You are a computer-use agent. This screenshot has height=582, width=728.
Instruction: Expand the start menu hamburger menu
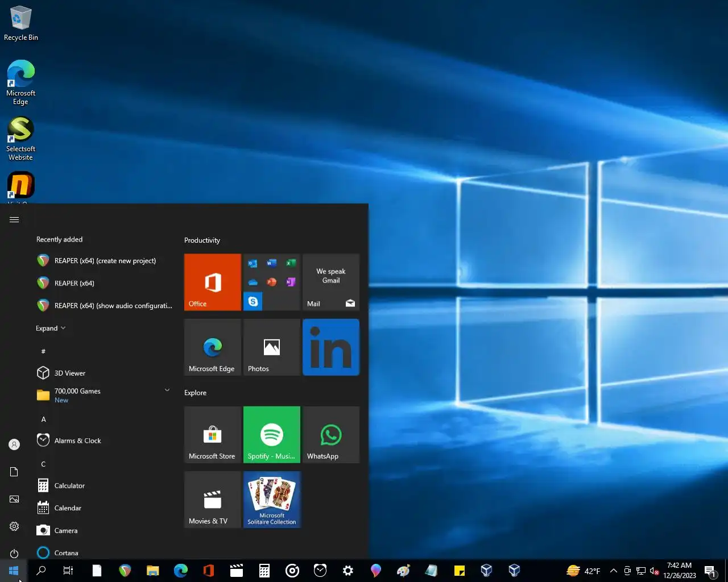click(x=14, y=219)
